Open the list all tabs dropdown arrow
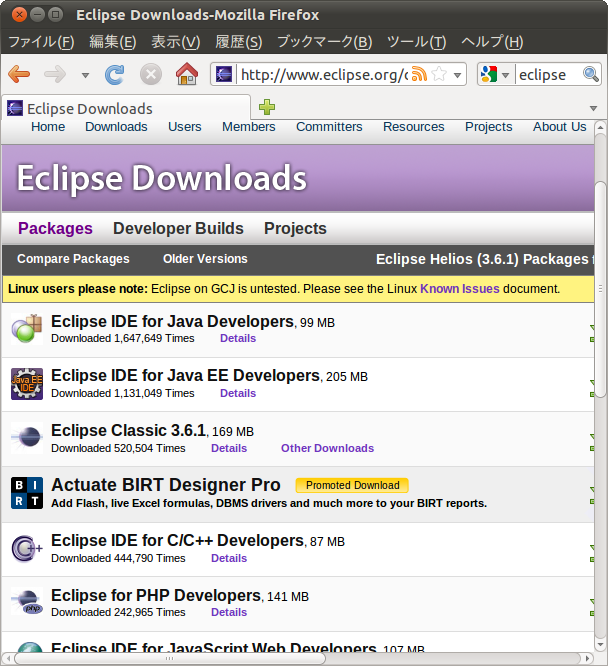This screenshot has width=608, height=666. 594,108
